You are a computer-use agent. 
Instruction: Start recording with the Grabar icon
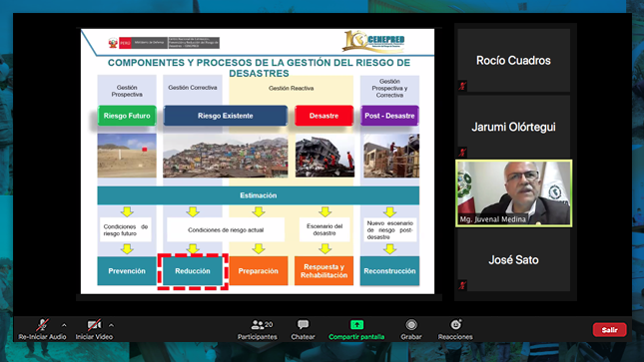pos(411,325)
